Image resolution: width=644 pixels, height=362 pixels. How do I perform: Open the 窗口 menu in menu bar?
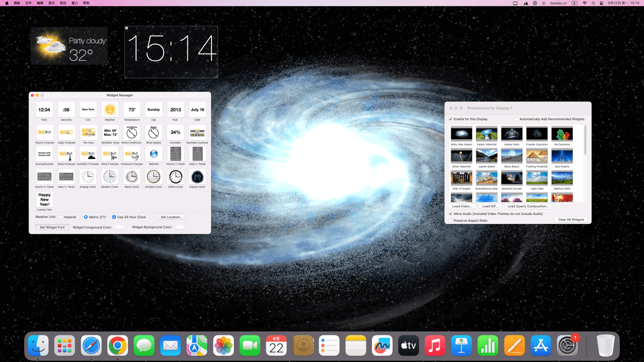tap(75, 3)
